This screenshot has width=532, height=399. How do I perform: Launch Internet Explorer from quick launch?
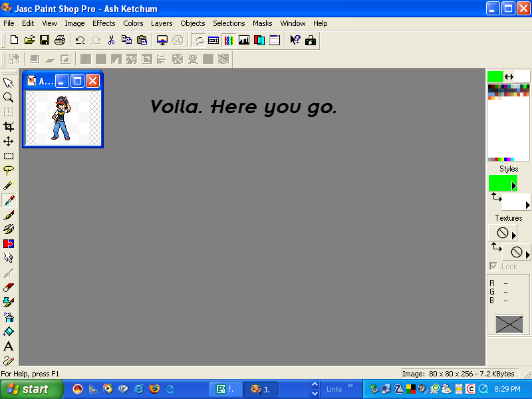[139, 389]
